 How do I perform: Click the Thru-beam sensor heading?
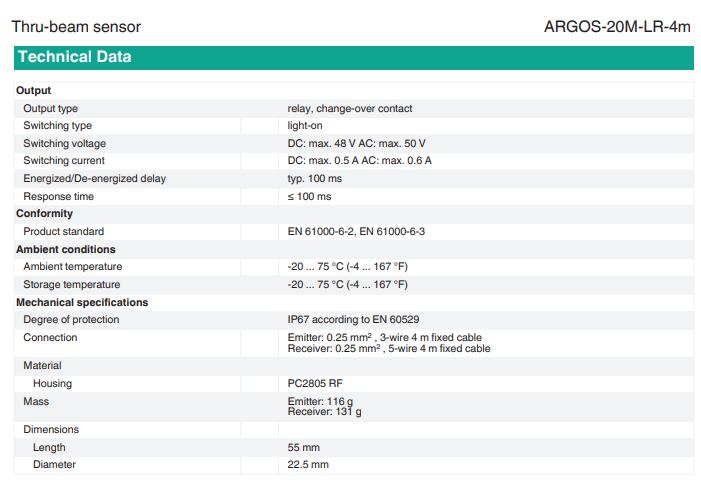pos(76,27)
